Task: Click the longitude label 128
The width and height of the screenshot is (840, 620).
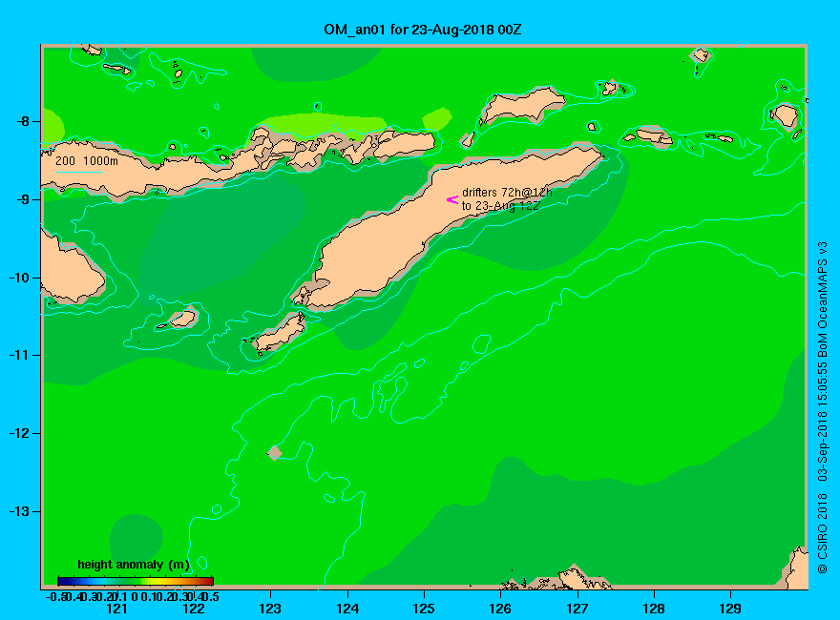Action: tap(654, 609)
